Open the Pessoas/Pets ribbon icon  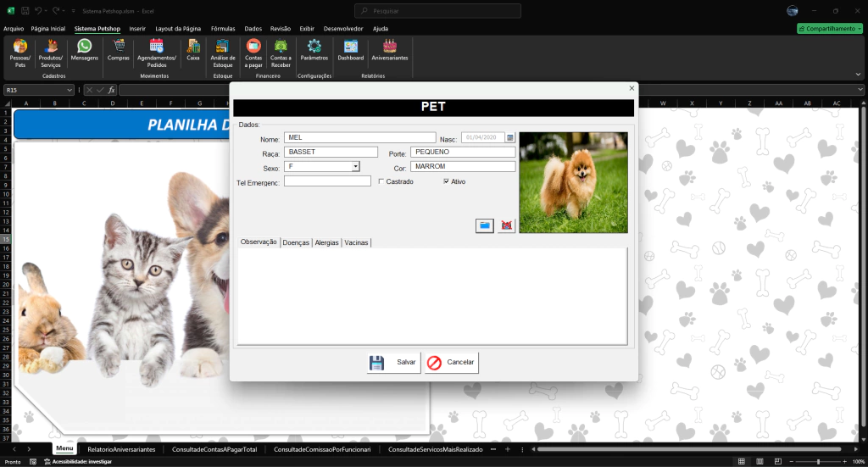click(20, 47)
